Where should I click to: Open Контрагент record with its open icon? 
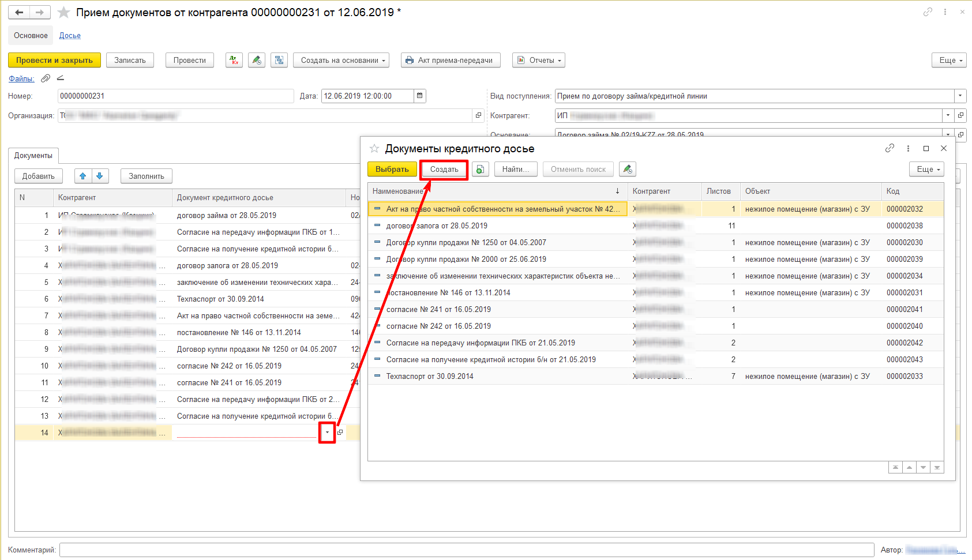point(960,115)
